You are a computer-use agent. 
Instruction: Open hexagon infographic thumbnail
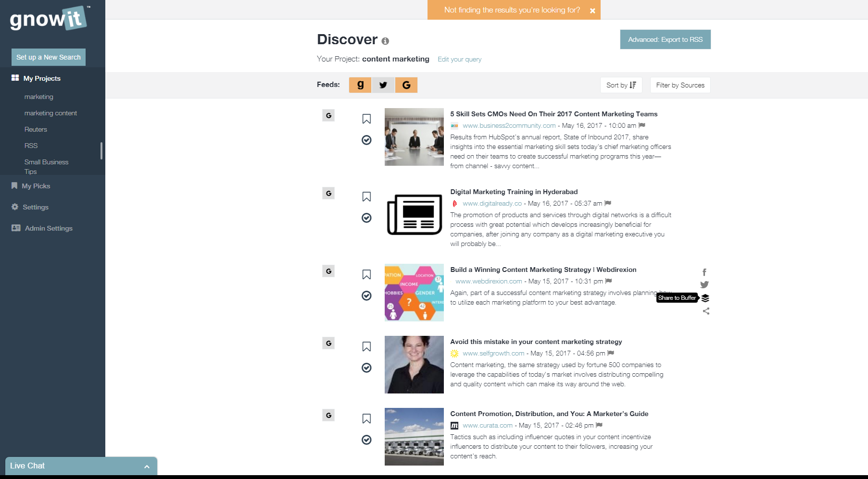pos(414,293)
